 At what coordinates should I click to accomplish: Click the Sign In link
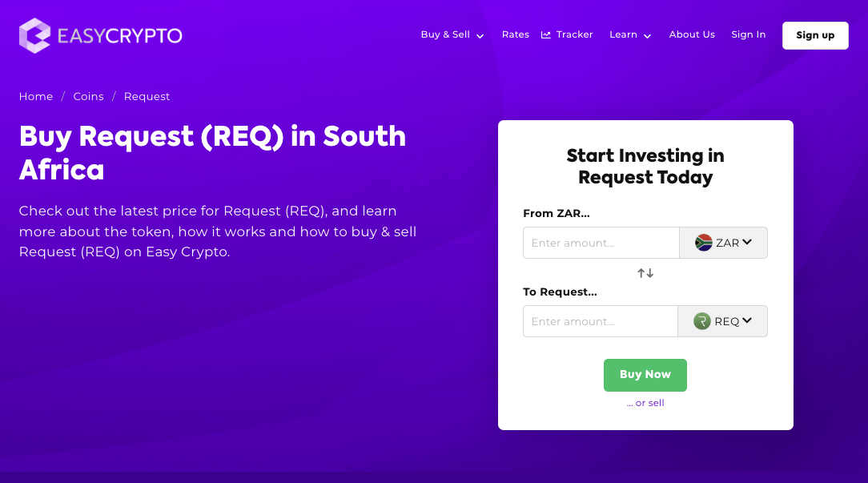(x=748, y=35)
